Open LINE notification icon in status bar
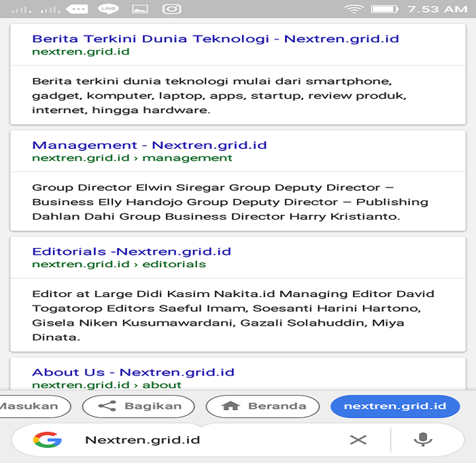Viewport: 476px width, 463px height. pyautogui.click(x=108, y=9)
